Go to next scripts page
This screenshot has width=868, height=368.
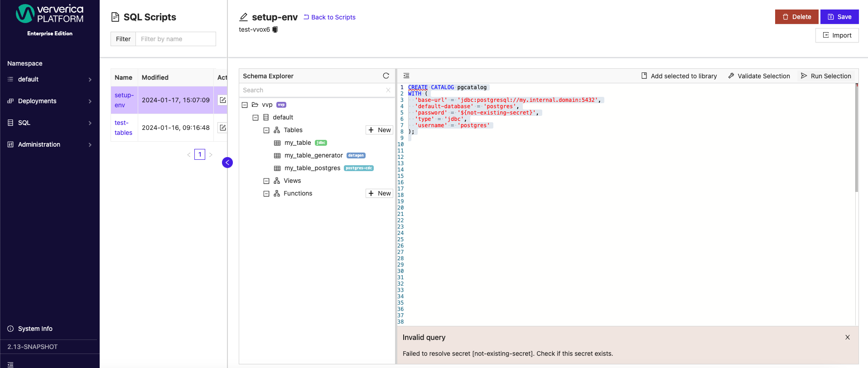tap(211, 155)
